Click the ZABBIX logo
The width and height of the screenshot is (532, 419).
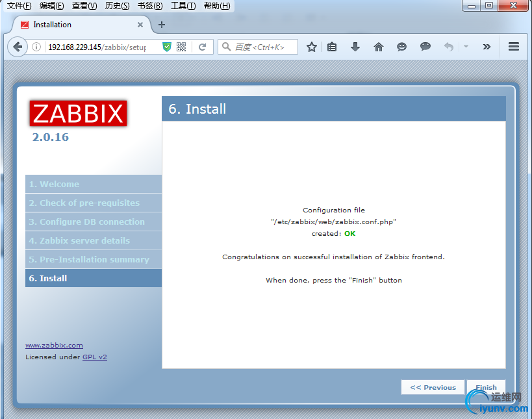(79, 113)
